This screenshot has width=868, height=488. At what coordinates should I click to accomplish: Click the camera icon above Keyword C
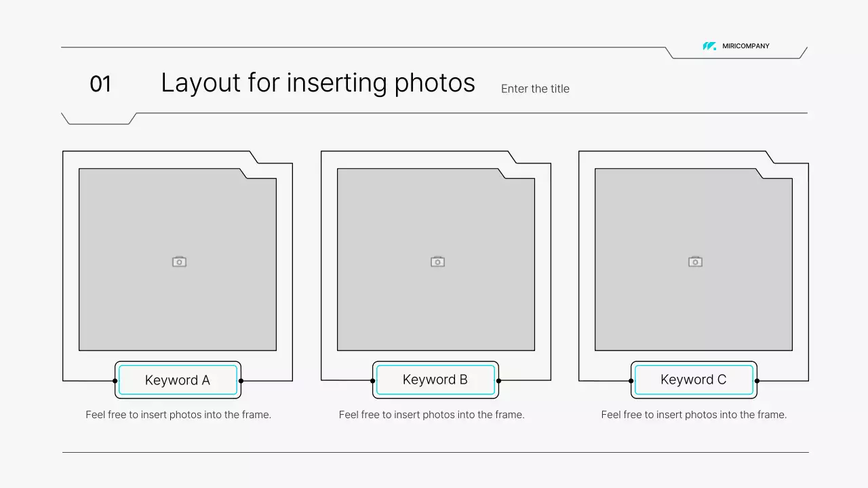tap(695, 262)
